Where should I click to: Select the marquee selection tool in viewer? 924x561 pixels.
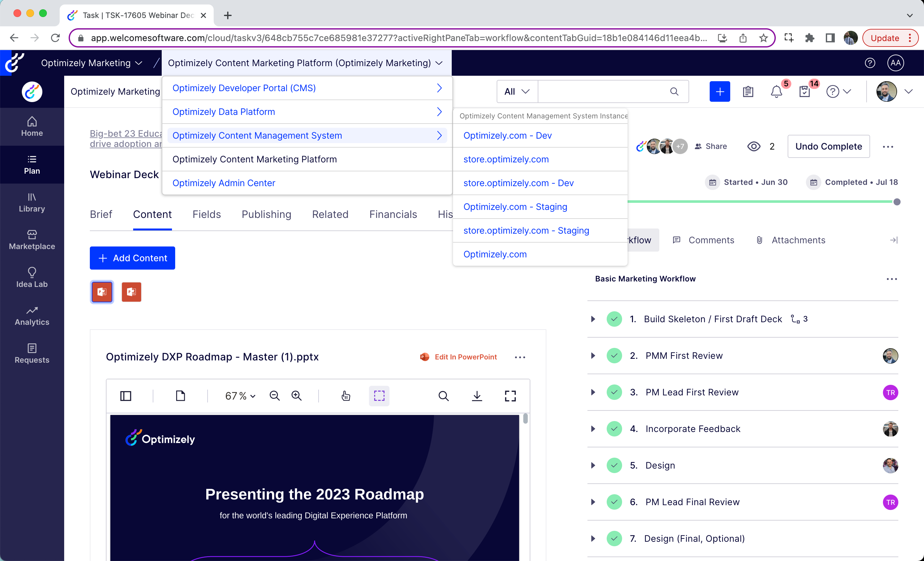(x=379, y=396)
